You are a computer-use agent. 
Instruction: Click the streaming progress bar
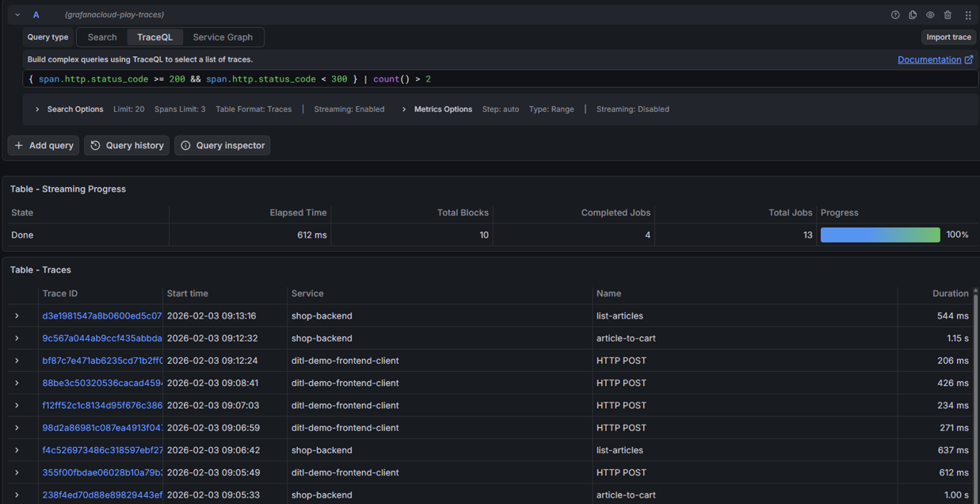tap(879, 235)
